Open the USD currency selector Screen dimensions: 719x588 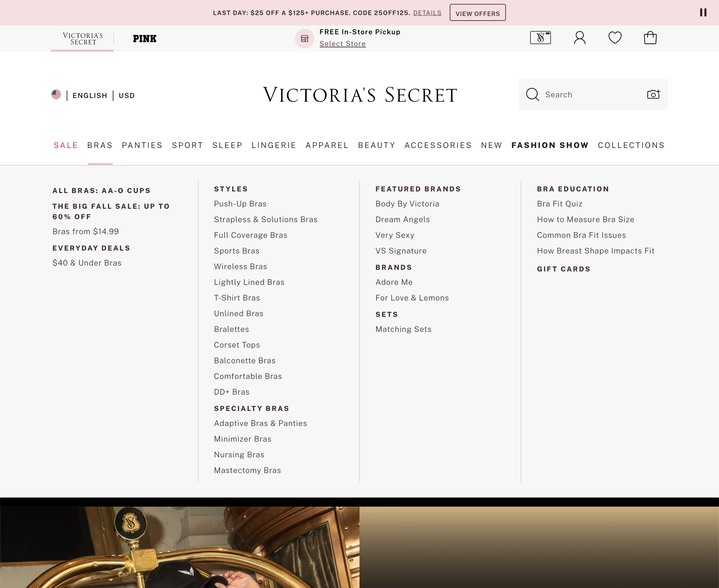click(x=126, y=95)
